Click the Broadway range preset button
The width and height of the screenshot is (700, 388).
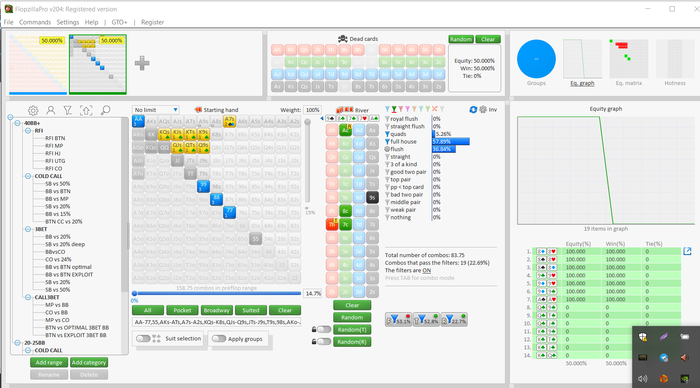click(217, 310)
